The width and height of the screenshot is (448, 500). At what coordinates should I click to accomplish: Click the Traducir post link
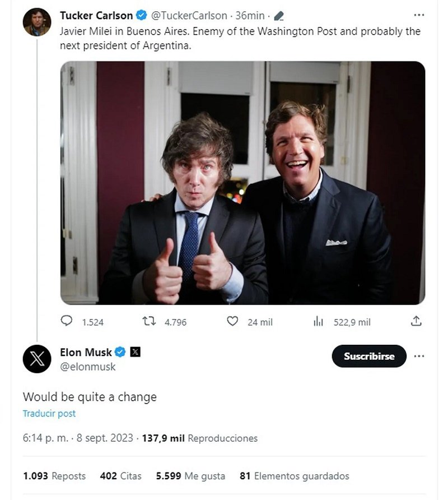click(x=49, y=414)
